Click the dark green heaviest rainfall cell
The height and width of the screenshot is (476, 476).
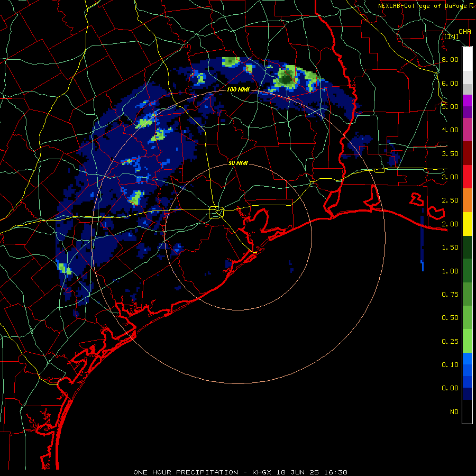[x=286, y=79]
